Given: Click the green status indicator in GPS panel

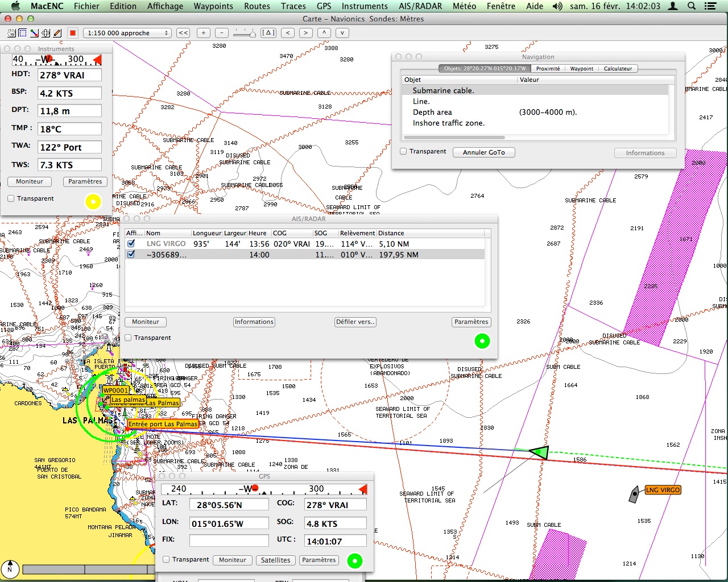Looking at the screenshot, I should click(x=355, y=561).
